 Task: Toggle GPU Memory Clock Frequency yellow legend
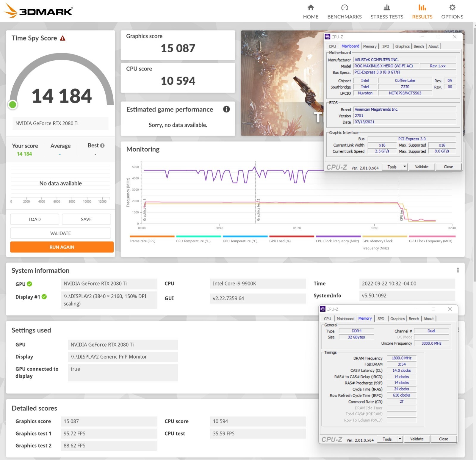(x=385, y=243)
